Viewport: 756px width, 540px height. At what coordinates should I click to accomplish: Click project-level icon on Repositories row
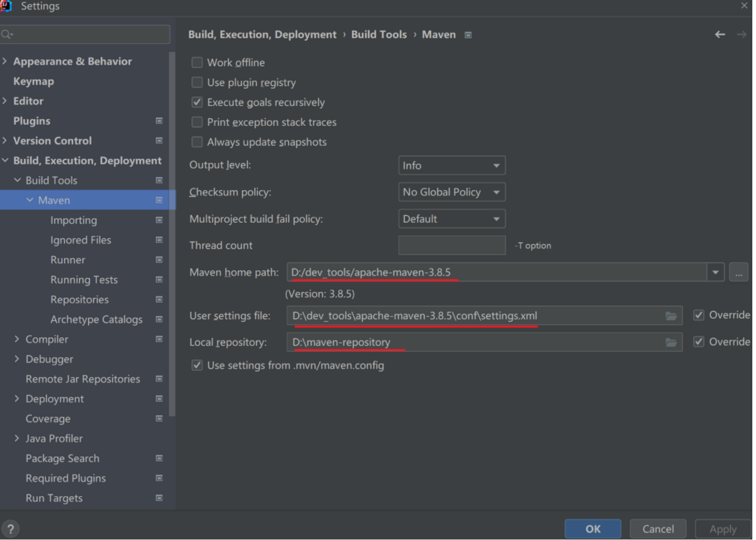[159, 299]
